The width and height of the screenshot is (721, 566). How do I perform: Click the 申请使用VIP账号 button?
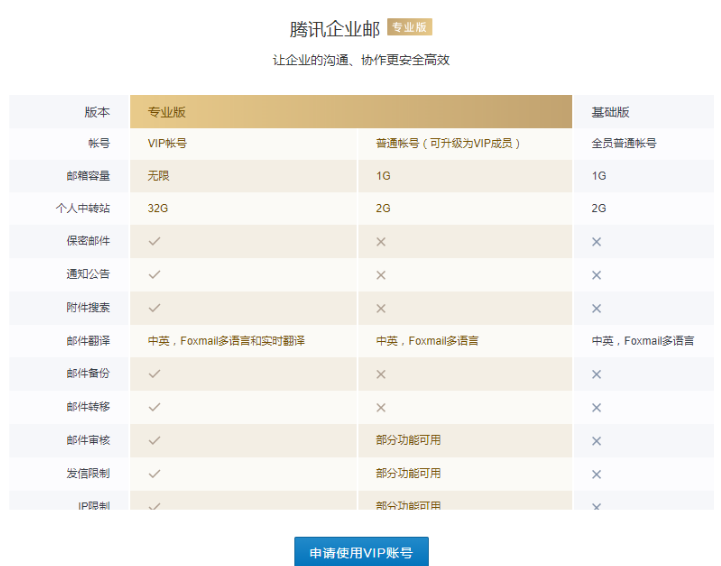[x=361, y=552]
